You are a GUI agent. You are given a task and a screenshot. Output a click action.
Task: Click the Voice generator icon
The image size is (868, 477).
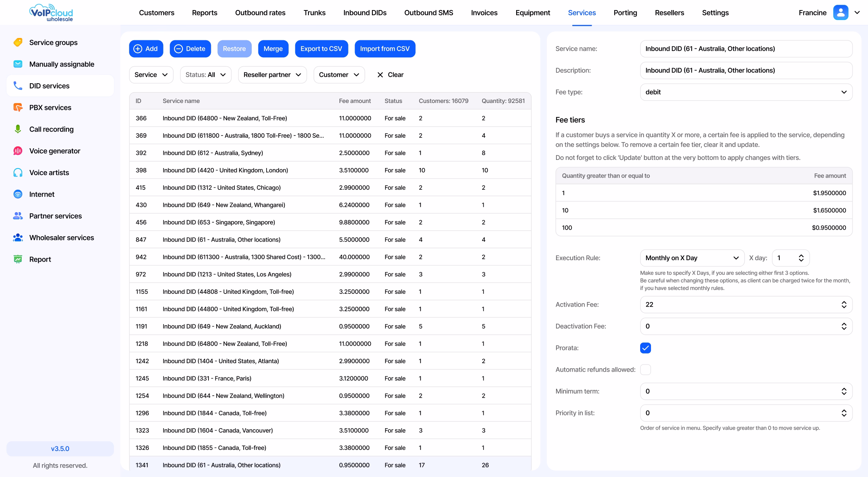[18, 151]
